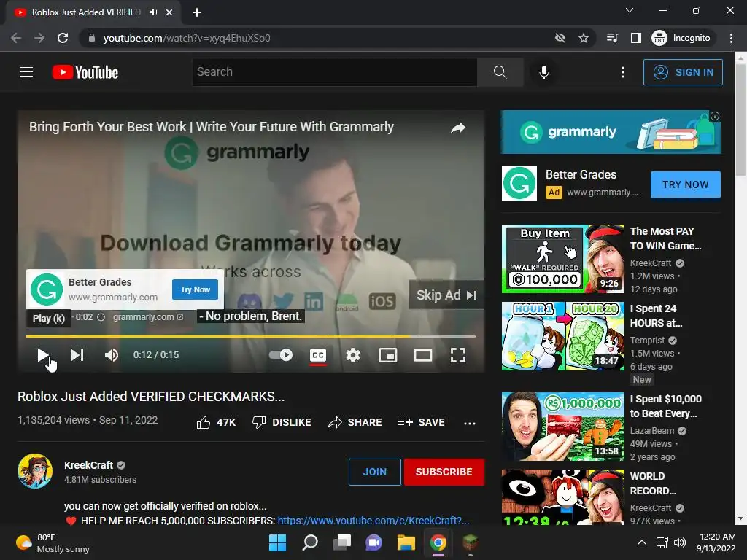Click SAVE to add to playlist
This screenshot has height=560, width=747.
(x=421, y=422)
